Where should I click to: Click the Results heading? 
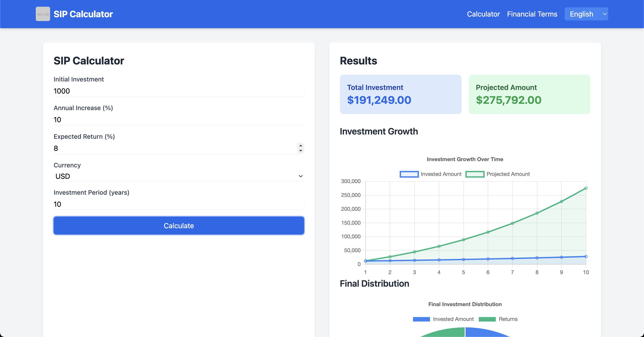point(358,61)
